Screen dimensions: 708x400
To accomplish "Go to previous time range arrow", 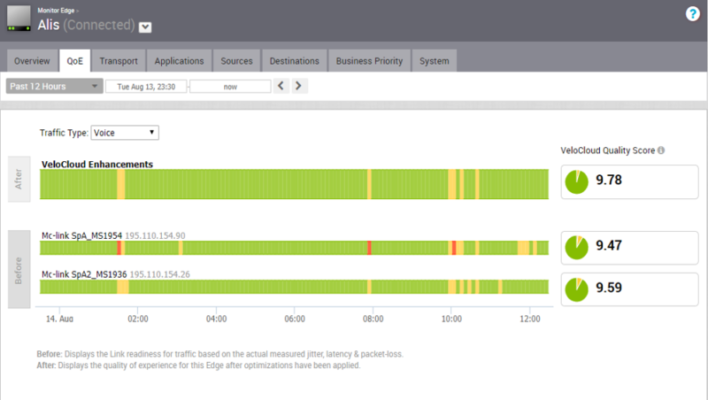I will pyautogui.click(x=282, y=86).
